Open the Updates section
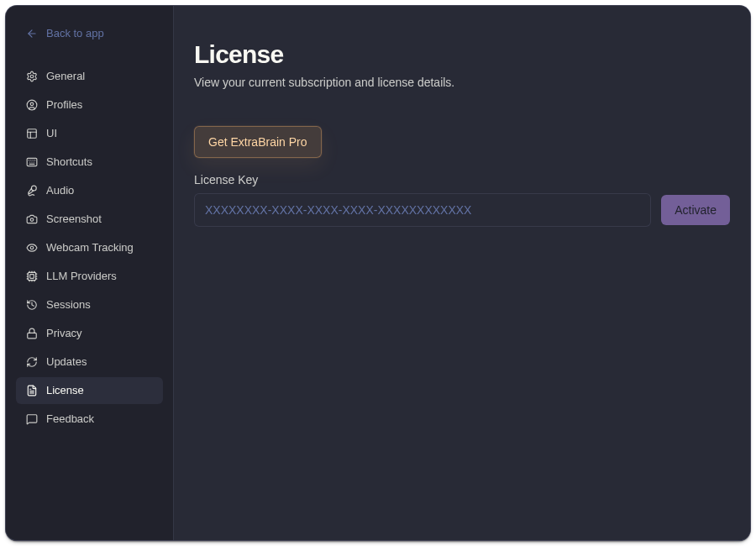Screen dimensions: 756x546 pos(89,362)
